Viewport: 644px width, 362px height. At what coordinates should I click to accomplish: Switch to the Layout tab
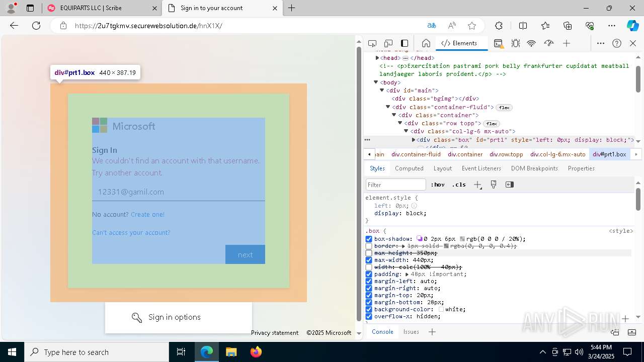[443, 168]
